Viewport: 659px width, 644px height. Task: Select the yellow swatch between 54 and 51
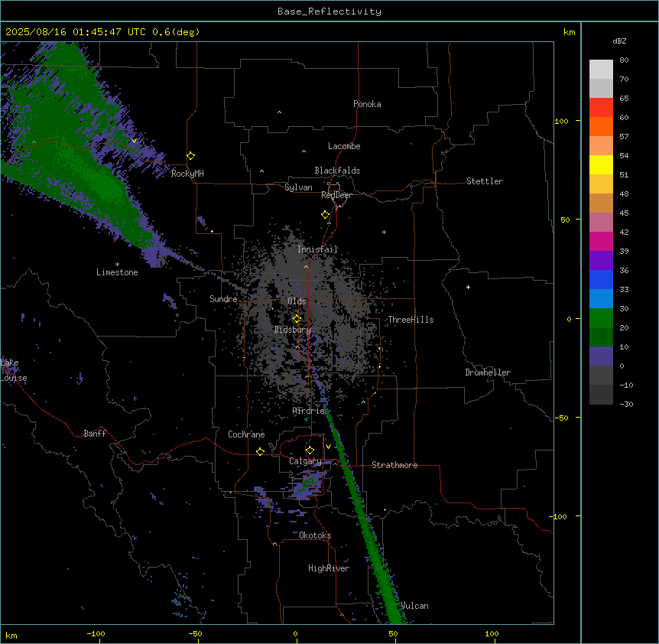click(x=601, y=164)
